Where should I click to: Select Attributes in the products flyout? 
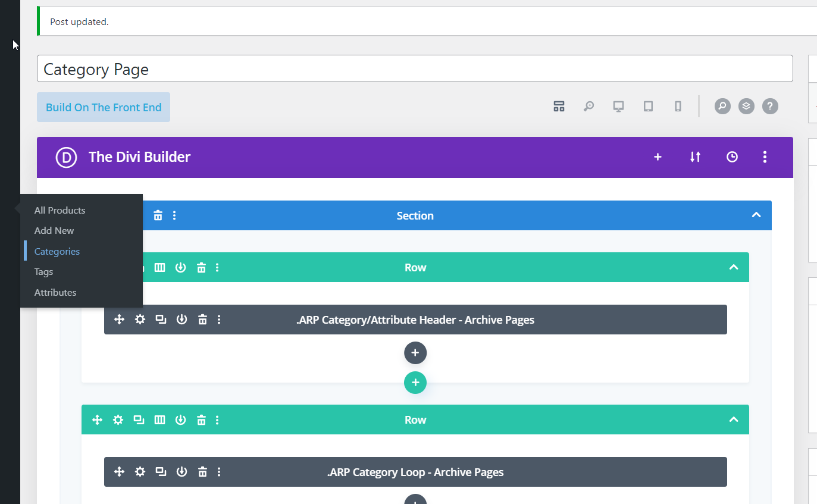55,292
